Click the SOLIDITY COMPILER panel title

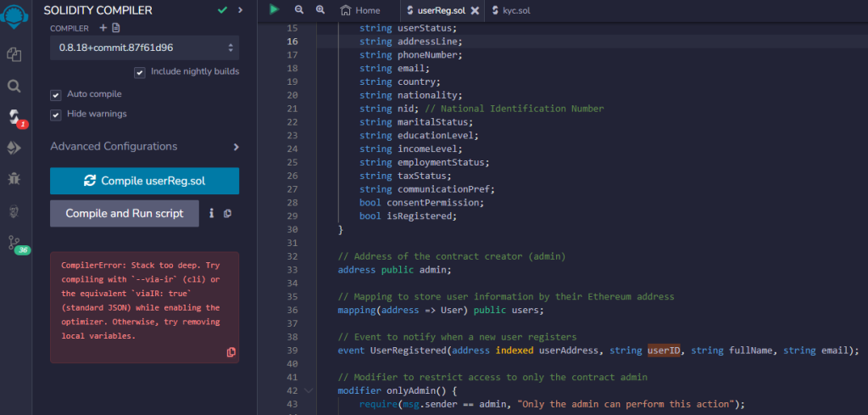tap(98, 10)
